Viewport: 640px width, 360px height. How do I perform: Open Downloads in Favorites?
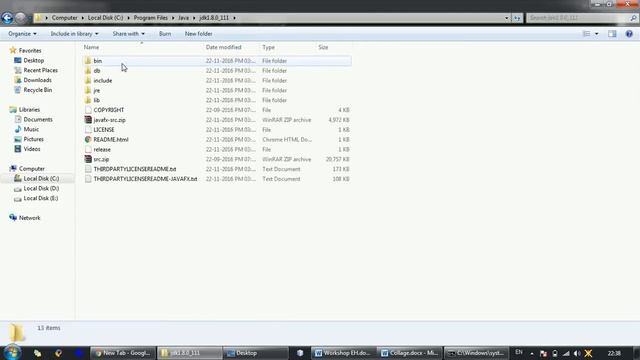pyautogui.click(x=37, y=80)
